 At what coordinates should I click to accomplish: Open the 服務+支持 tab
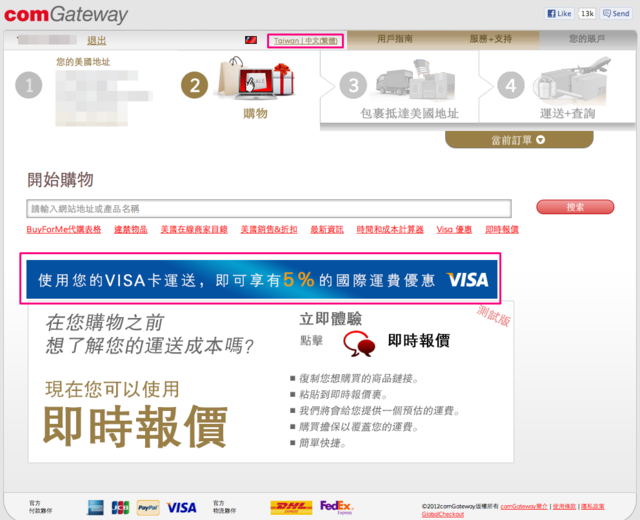pos(491,39)
